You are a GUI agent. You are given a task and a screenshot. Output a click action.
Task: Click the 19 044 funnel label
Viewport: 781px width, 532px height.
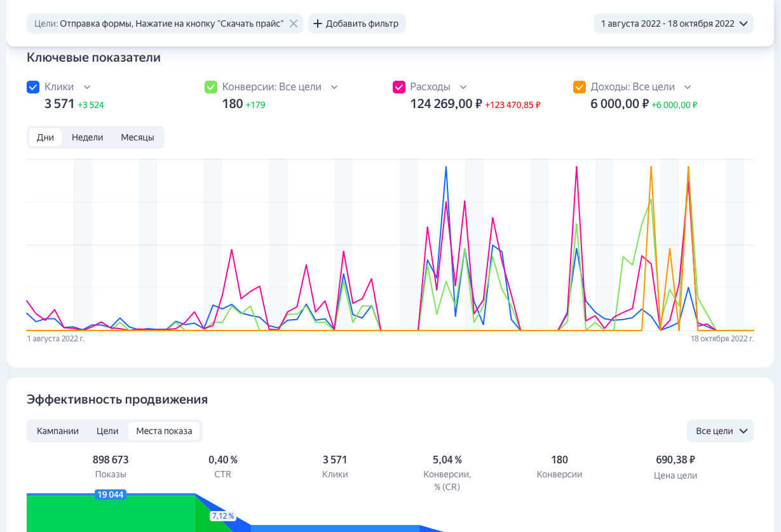[x=111, y=494]
